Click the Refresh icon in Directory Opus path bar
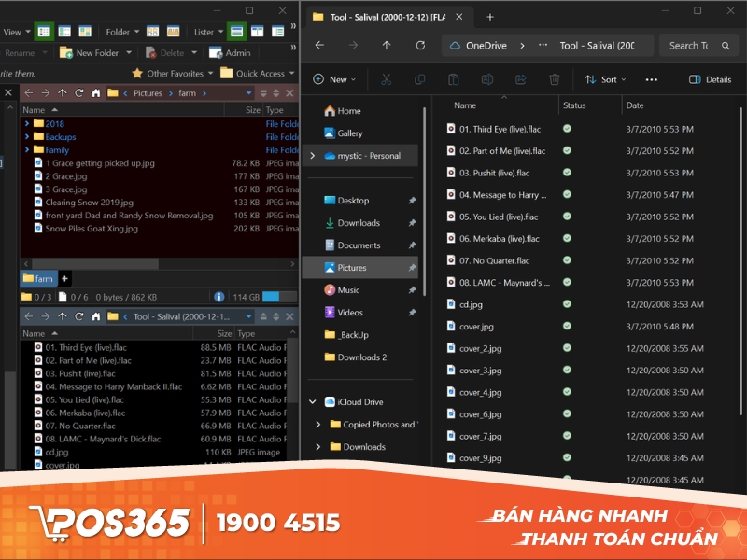This screenshot has width=747, height=560. pos(79,92)
